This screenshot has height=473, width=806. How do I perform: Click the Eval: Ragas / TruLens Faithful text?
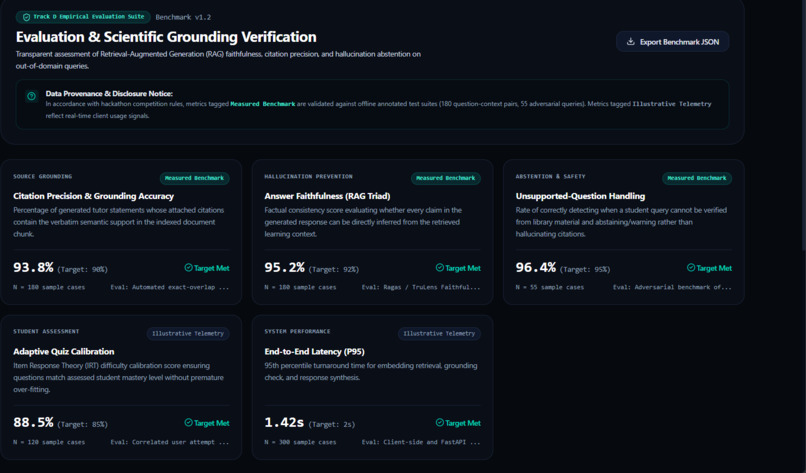pyautogui.click(x=421, y=287)
